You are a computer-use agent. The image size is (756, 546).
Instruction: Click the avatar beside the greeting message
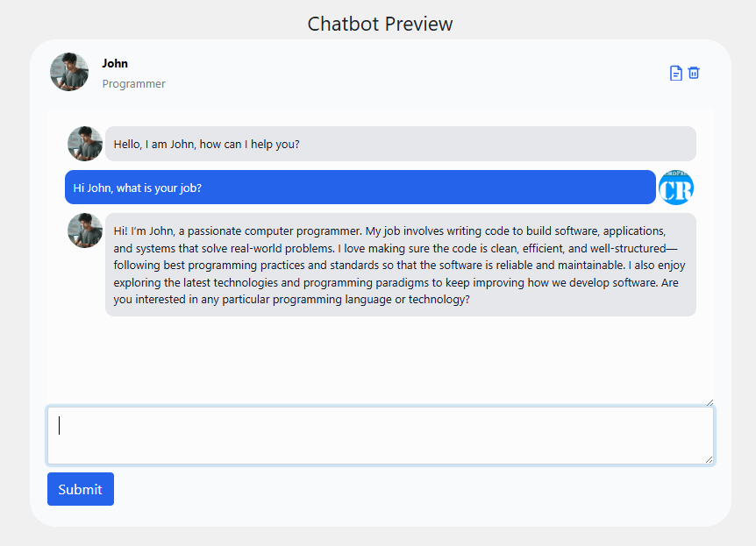85,144
